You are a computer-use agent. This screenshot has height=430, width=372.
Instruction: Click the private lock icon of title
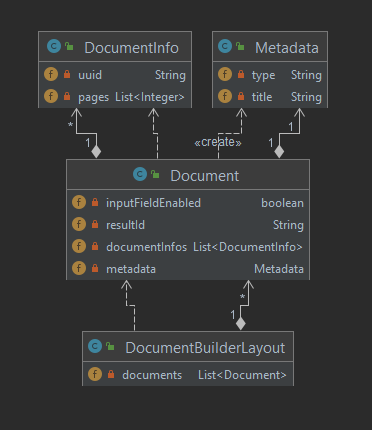[x=241, y=96]
